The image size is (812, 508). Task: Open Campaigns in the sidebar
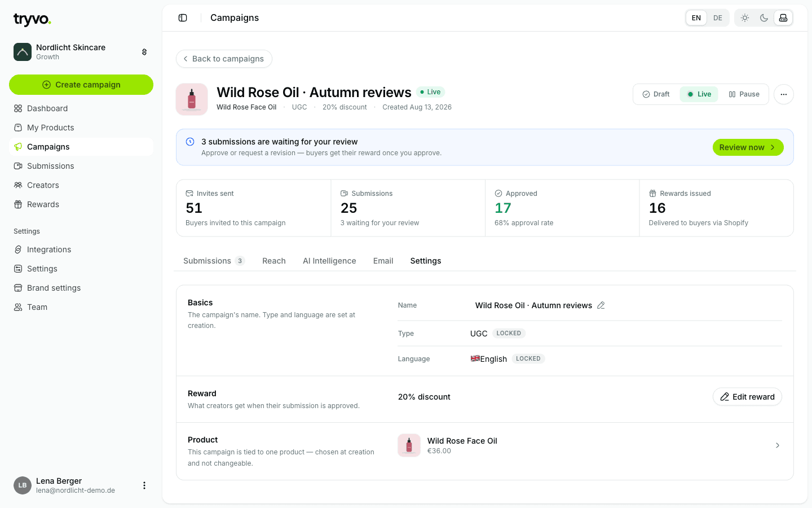tap(81, 147)
